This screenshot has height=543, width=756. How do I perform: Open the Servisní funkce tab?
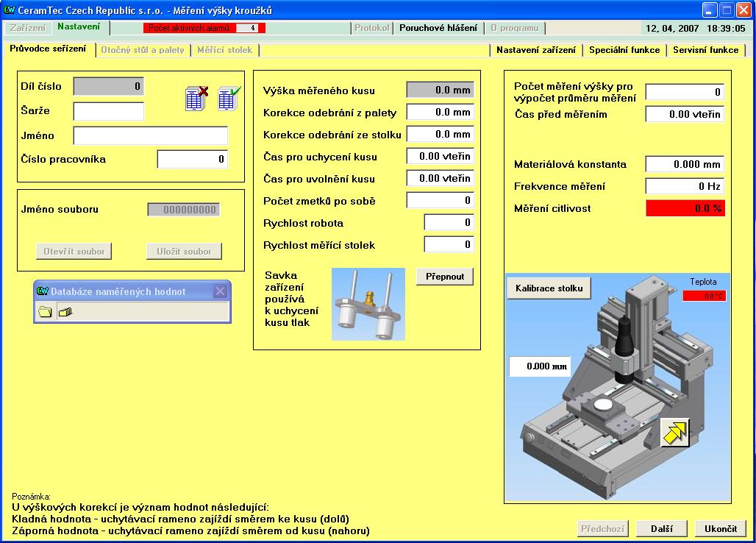(x=705, y=50)
